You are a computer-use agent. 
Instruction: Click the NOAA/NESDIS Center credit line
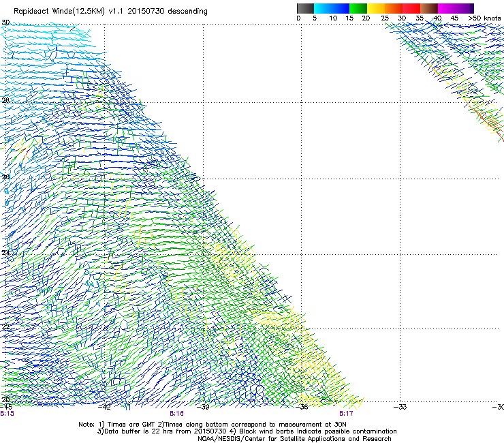(x=294, y=439)
